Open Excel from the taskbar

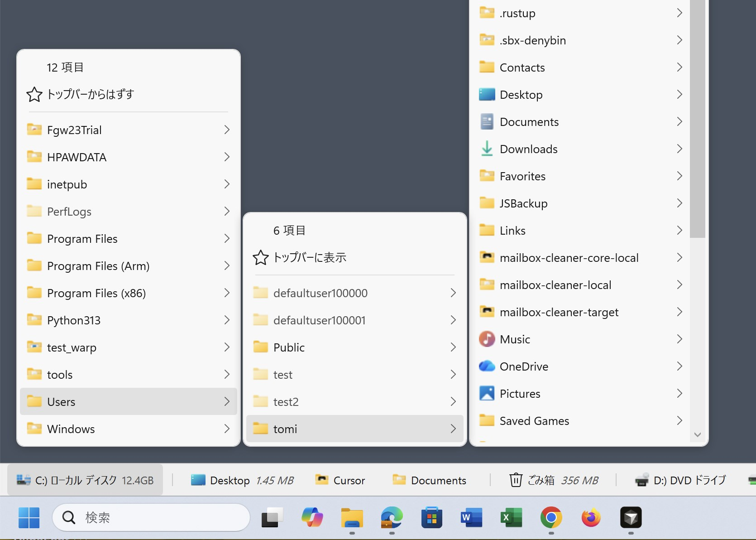pos(512,517)
